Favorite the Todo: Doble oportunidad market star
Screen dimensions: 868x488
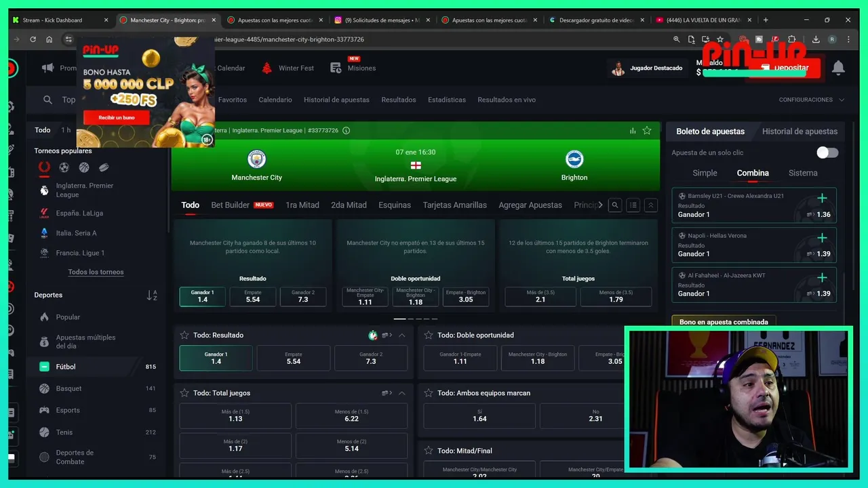click(429, 335)
